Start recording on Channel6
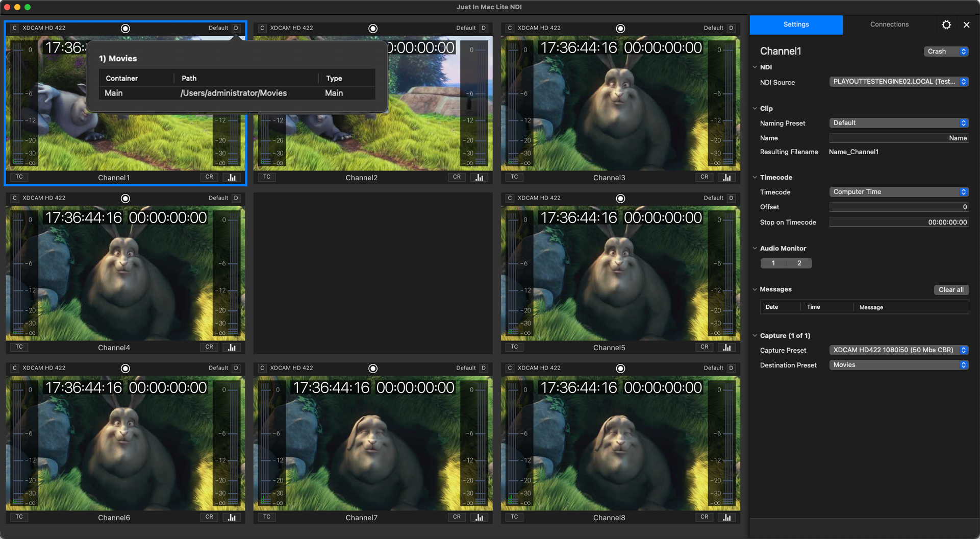The image size is (980, 539). point(125,369)
